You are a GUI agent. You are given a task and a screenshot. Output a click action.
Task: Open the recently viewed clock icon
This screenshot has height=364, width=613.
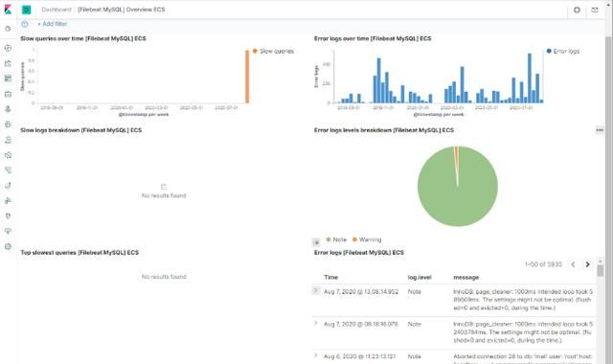click(8, 29)
